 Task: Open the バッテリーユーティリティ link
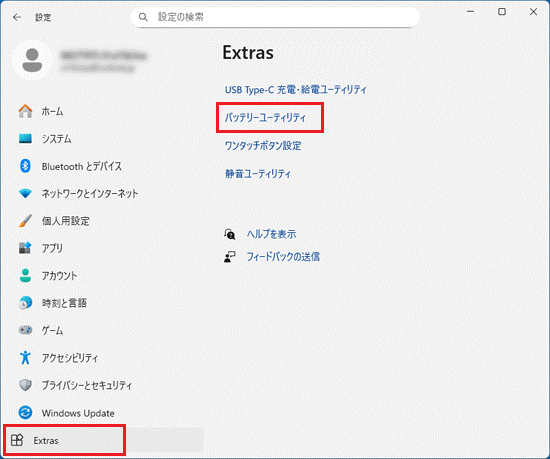point(265,117)
